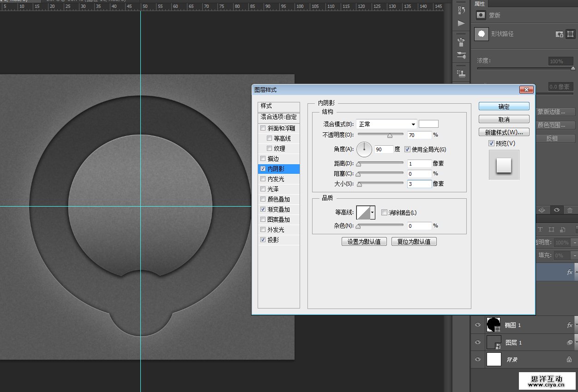This screenshot has height=392, width=578.
Task: Open the Brush Presets panel icon
Action: (461, 42)
